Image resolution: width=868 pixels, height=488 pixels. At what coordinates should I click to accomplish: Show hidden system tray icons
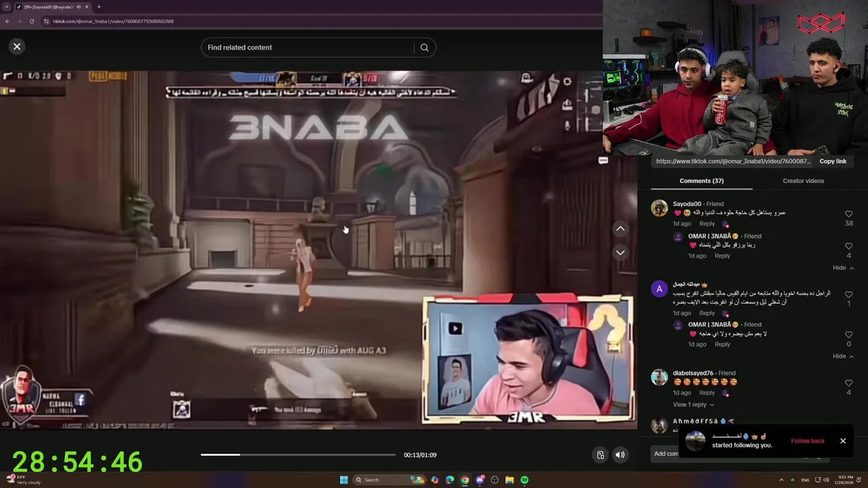click(781, 480)
